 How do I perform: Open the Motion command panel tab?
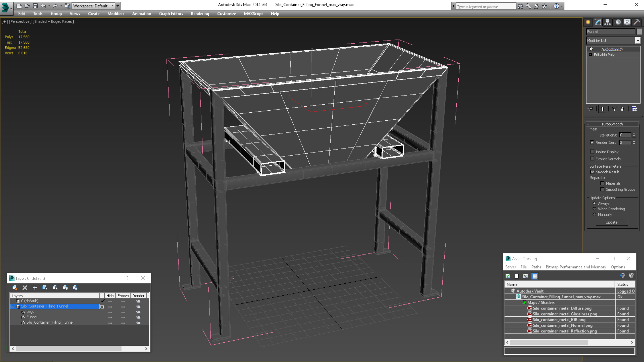(617, 22)
